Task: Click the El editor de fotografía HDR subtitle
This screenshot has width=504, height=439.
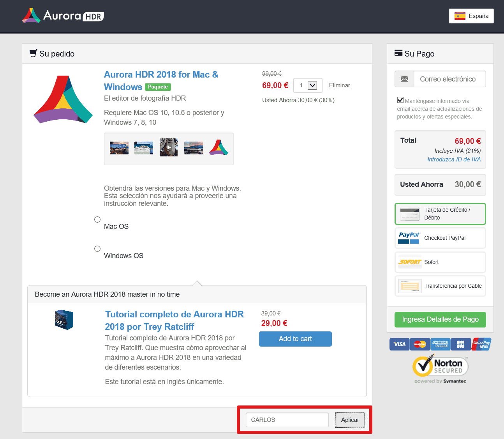Action: [145, 98]
